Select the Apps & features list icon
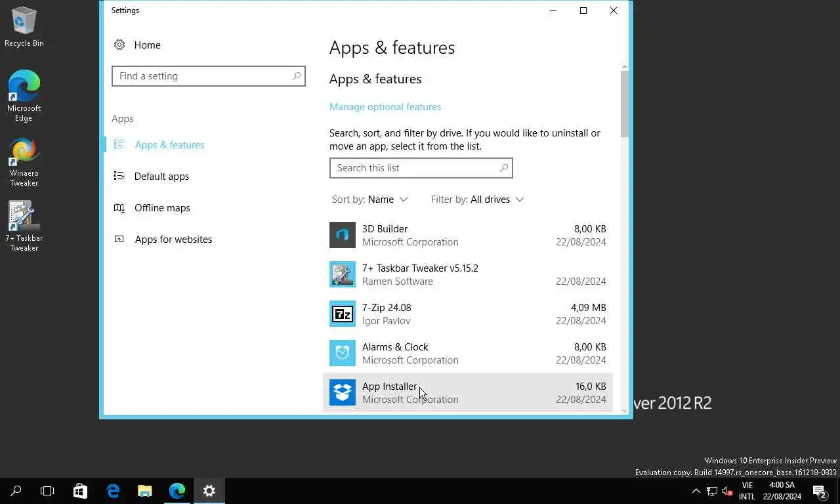840x504 pixels. [x=119, y=144]
